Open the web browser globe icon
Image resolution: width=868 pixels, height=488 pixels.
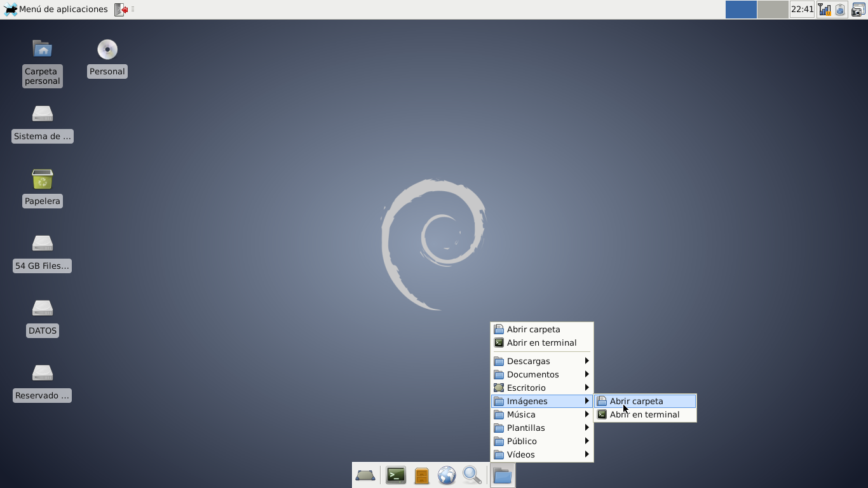click(x=446, y=475)
